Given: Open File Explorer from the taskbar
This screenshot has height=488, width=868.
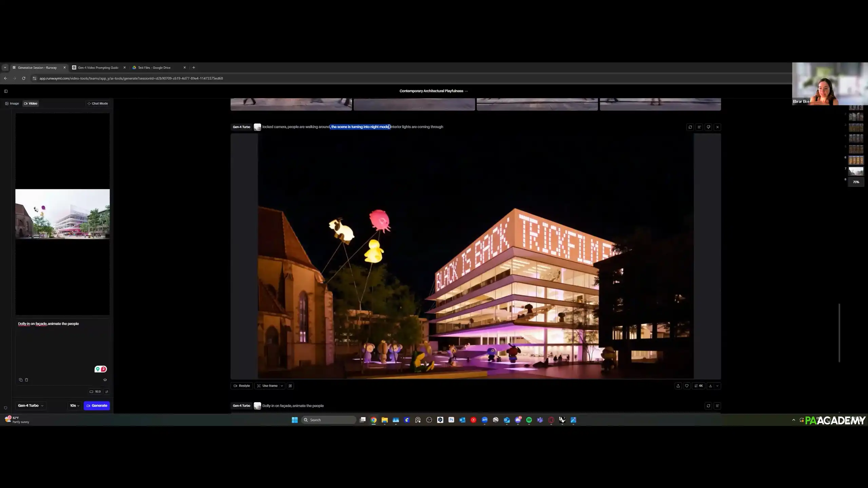Looking at the screenshot, I should click(385, 420).
